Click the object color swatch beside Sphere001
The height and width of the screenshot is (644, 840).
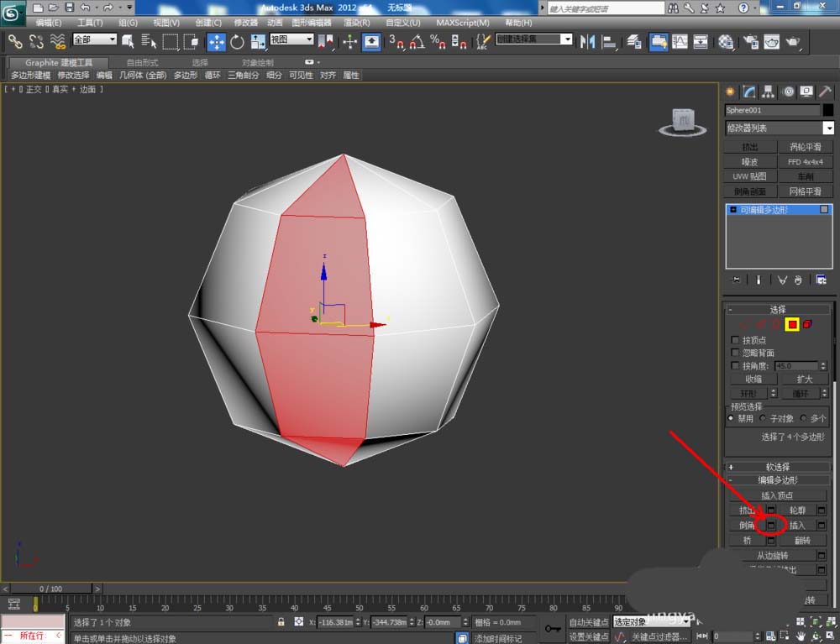click(x=828, y=110)
